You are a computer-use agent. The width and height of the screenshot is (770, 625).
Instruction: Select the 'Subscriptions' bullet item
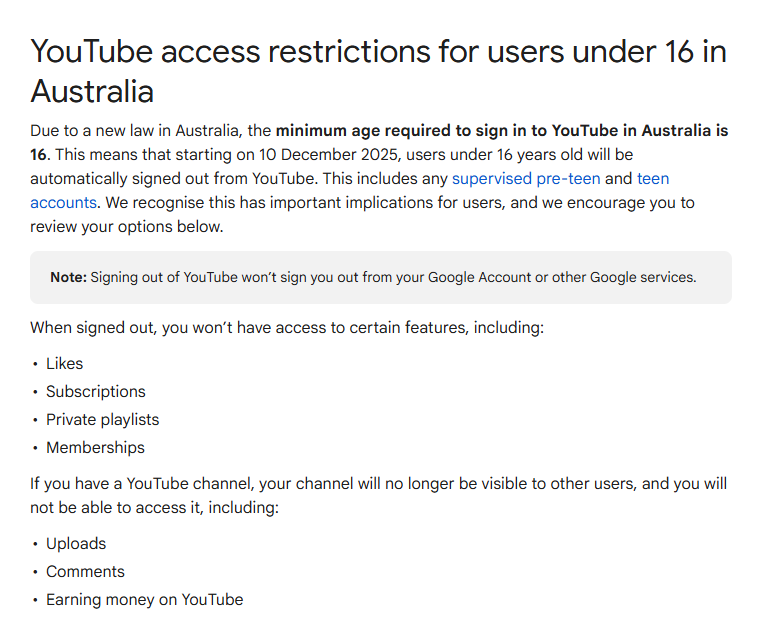tap(96, 392)
